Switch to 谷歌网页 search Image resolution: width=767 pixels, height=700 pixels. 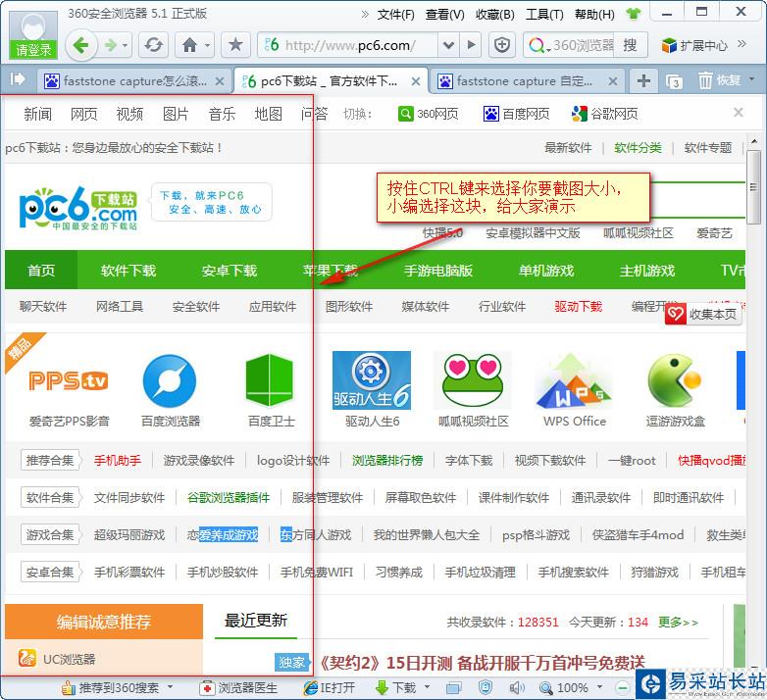point(604,114)
